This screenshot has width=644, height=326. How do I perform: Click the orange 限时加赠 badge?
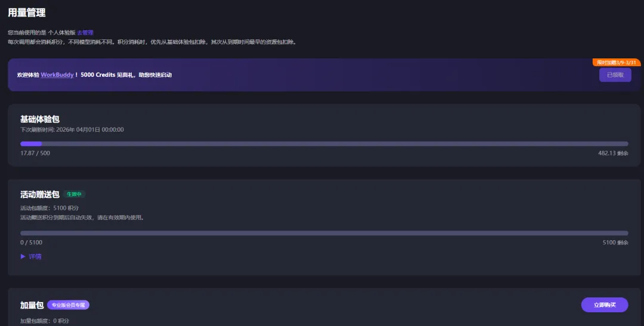617,62
